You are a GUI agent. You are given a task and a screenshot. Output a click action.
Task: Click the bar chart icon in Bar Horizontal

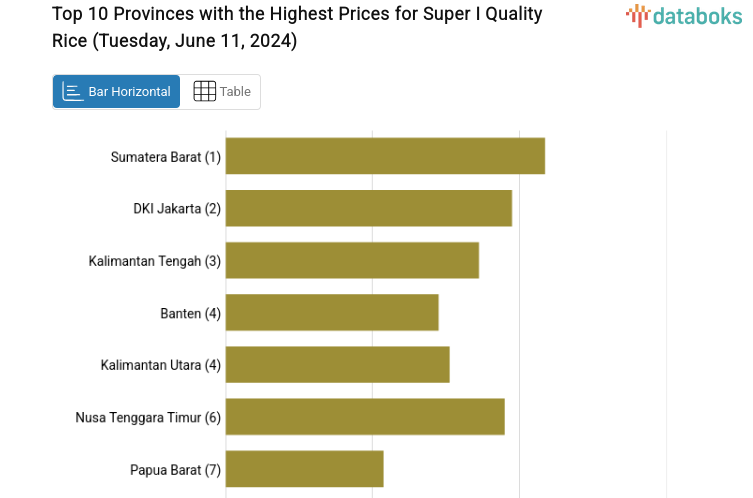tap(72, 92)
